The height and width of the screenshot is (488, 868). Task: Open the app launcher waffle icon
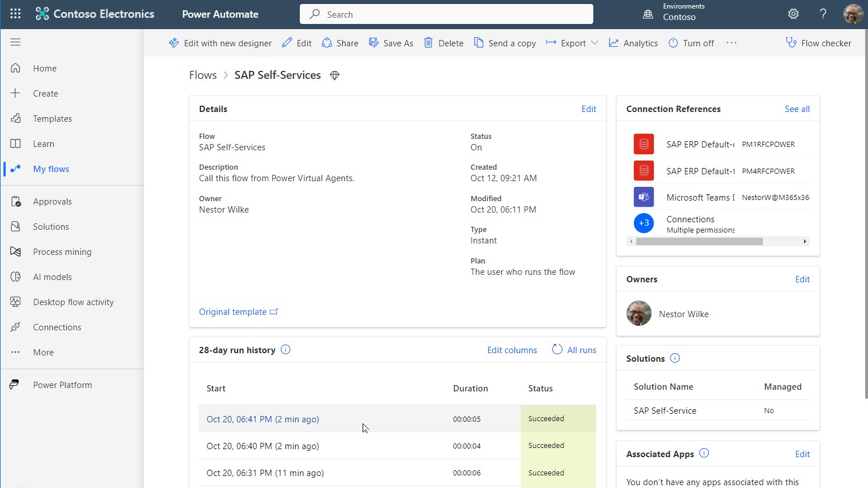(x=15, y=14)
